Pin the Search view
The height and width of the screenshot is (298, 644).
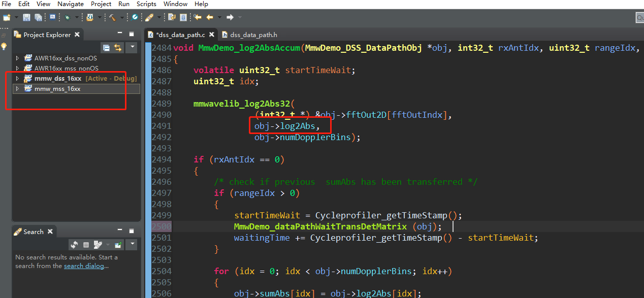point(118,245)
